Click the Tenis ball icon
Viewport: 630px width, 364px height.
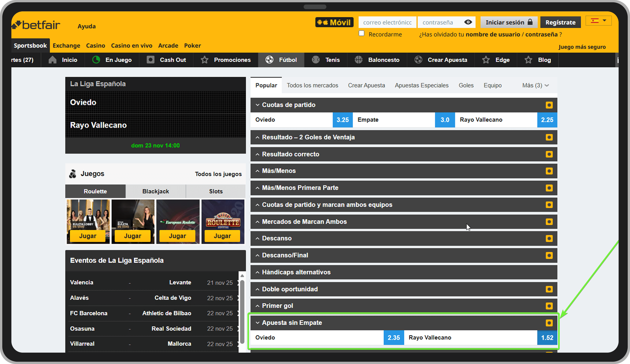(x=316, y=60)
